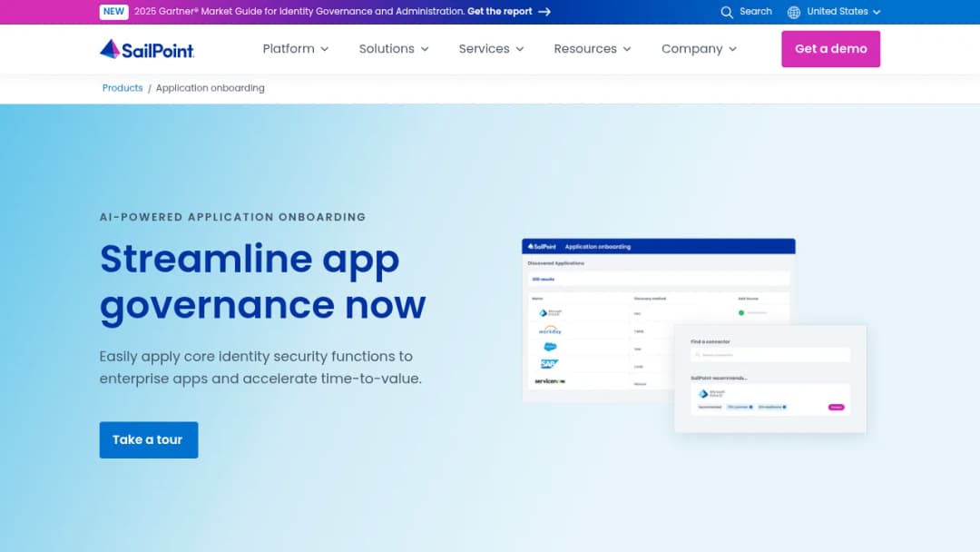Follow the Get the report link
Viewport: 980px width, 552px height.
(499, 11)
